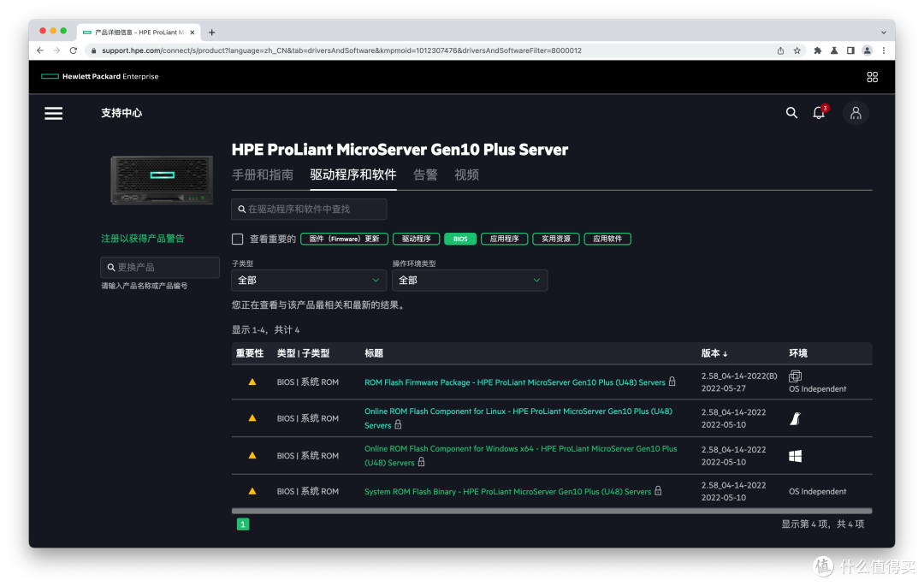Deselect the BIOS filter chip
The width and height of the screenshot is (924, 586).
click(460, 239)
